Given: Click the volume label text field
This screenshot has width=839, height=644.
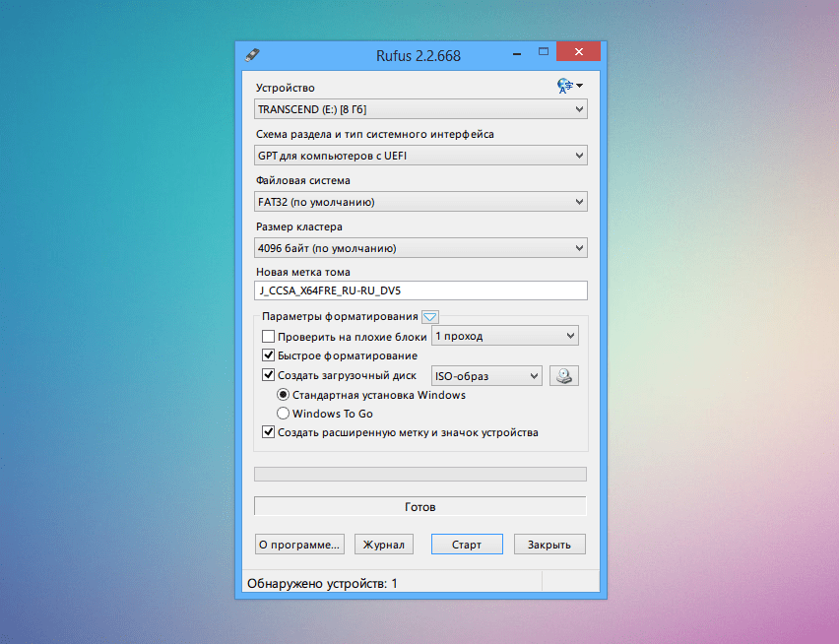Looking at the screenshot, I should [x=420, y=290].
